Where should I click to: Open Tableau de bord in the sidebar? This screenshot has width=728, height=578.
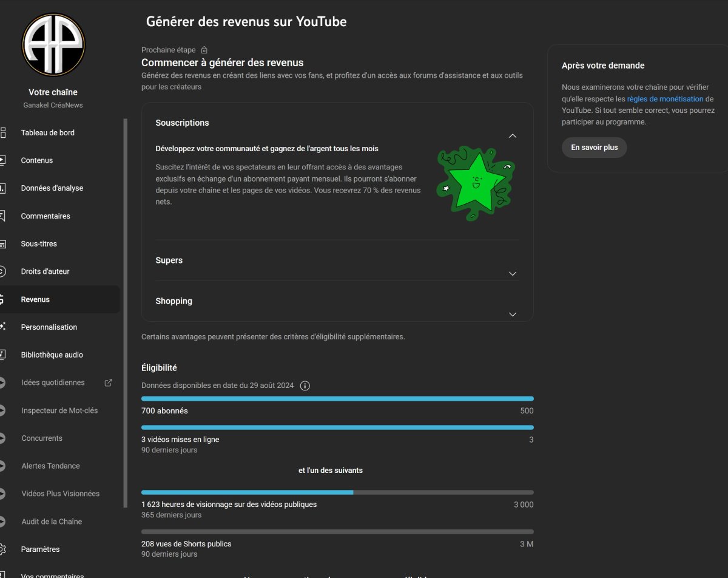pyautogui.click(x=48, y=132)
